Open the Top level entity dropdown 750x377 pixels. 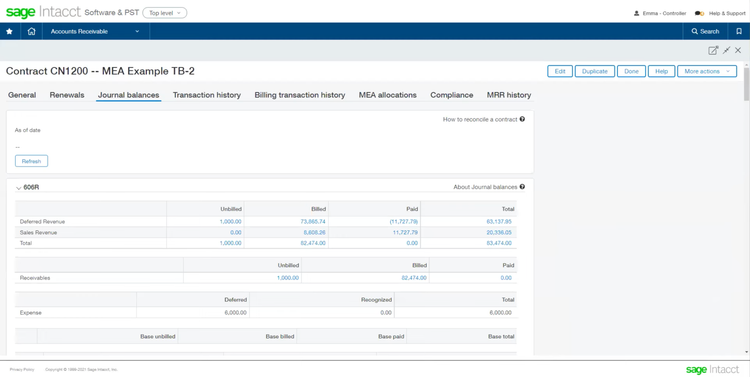tap(165, 13)
